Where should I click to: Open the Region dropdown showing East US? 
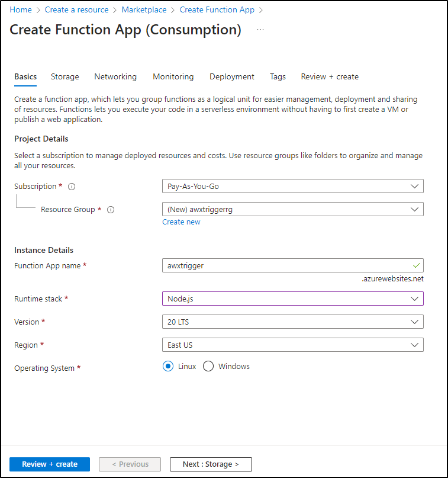pos(293,345)
